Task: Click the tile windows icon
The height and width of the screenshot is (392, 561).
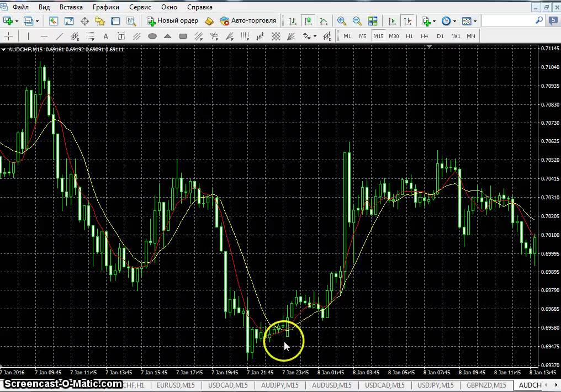Action: (373, 21)
